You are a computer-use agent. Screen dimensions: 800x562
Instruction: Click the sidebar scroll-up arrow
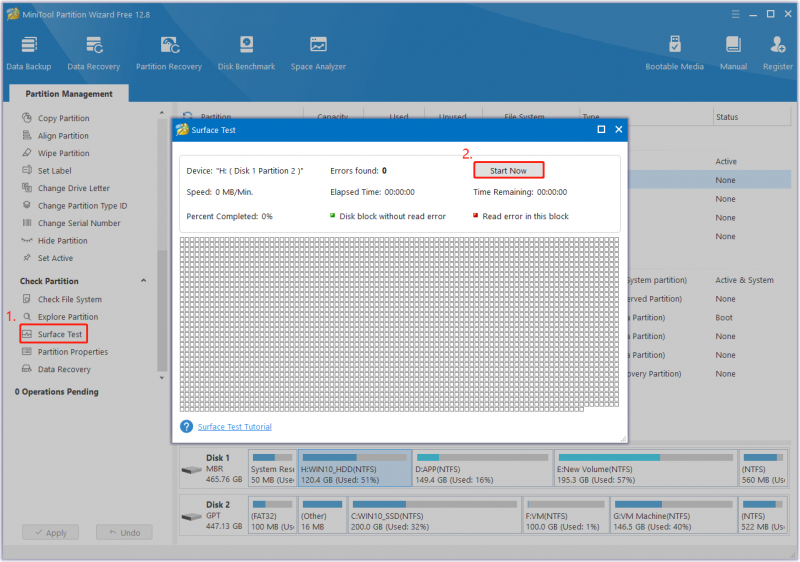(162, 113)
